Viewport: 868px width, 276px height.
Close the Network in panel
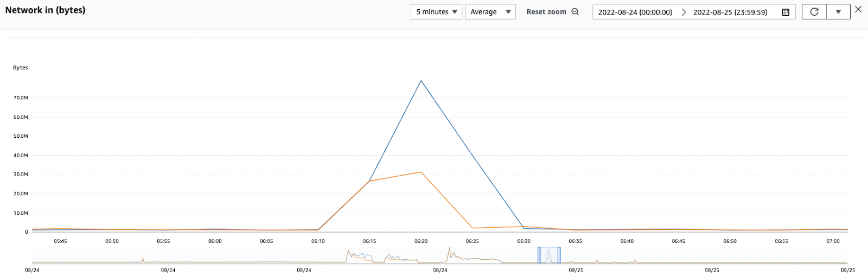click(858, 9)
